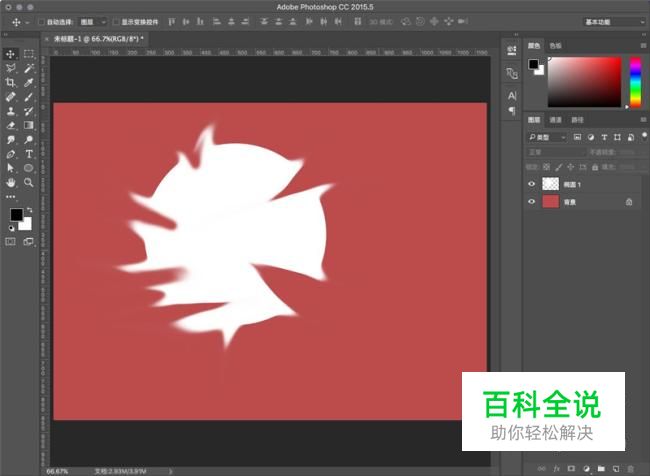Viewport: 650px width, 476px height.
Task: Pick the Eyedropper tool
Action: pos(29,83)
